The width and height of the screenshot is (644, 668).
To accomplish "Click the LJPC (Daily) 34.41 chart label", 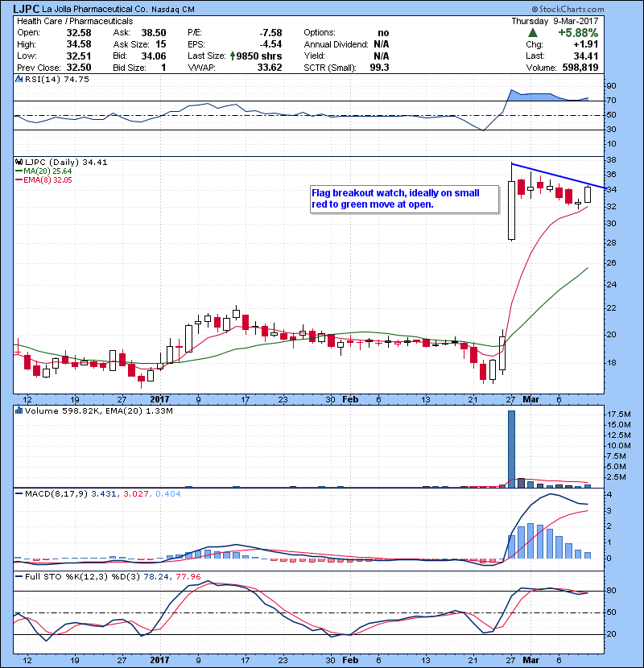I will click(x=66, y=163).
